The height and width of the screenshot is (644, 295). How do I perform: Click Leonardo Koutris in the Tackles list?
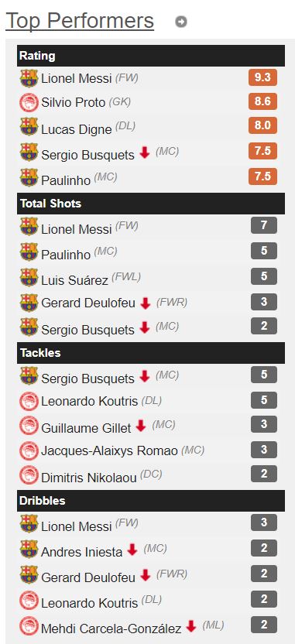click(x=89, y=401)
